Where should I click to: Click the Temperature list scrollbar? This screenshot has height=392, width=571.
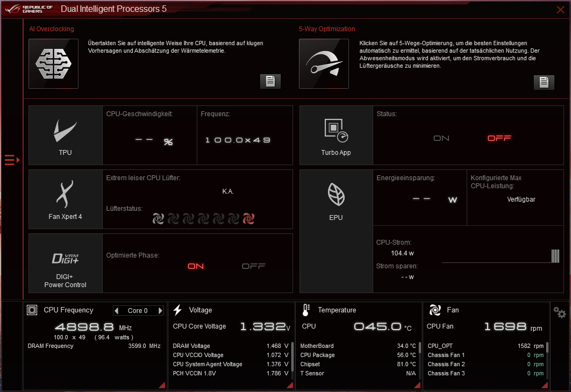(x=420, y=348)
